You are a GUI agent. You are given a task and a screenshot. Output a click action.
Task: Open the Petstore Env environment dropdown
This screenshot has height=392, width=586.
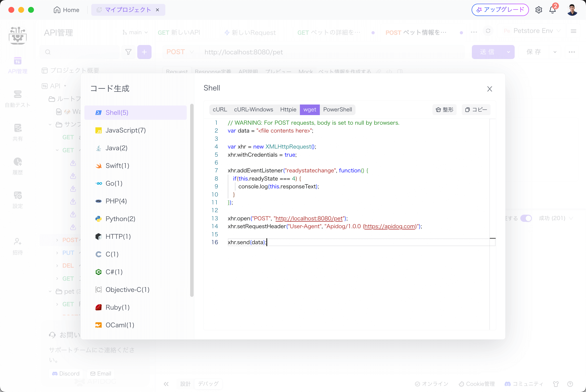(x=532, y=31)
